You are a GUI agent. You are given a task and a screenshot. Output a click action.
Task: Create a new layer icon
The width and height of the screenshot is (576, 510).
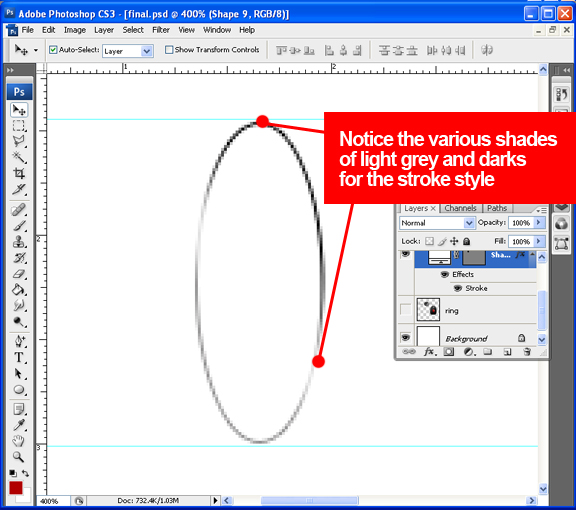507,352
